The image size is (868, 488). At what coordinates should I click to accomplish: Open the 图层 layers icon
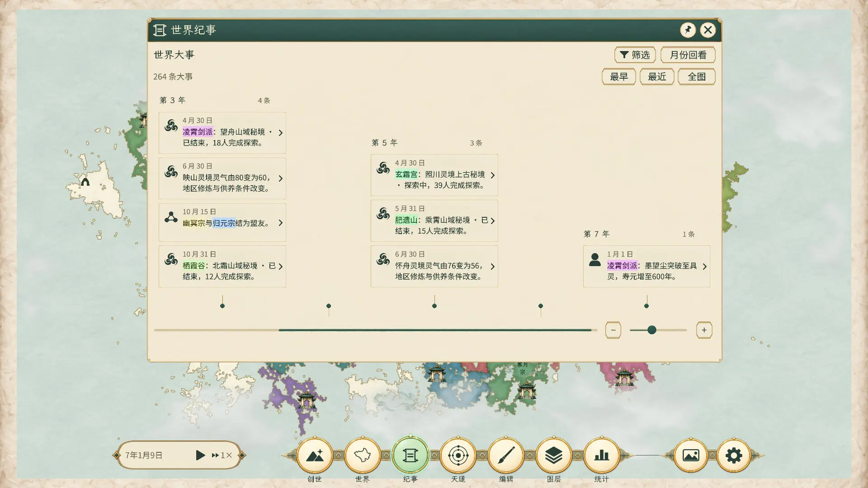pos(554,455)
